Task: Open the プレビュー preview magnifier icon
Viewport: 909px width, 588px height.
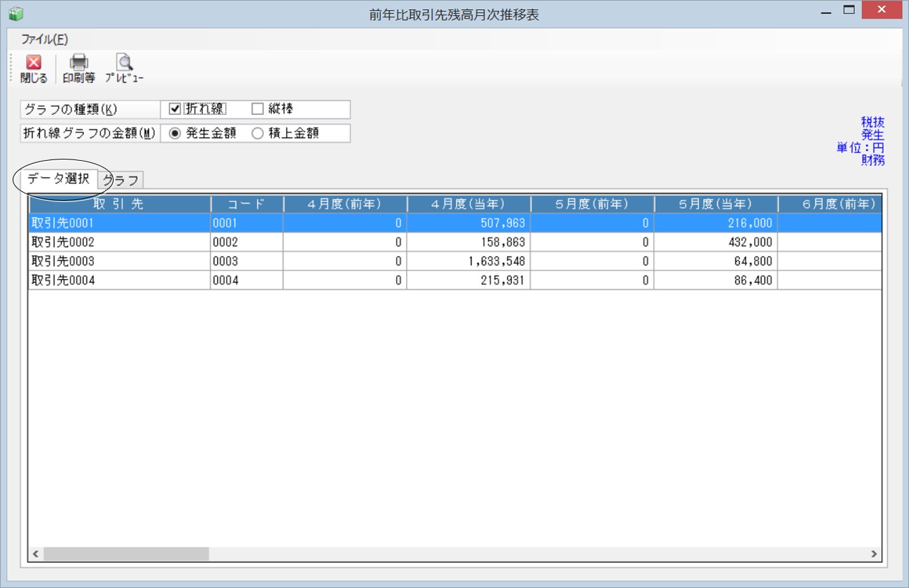Action: pyautogui.click(x=124, y=62)
